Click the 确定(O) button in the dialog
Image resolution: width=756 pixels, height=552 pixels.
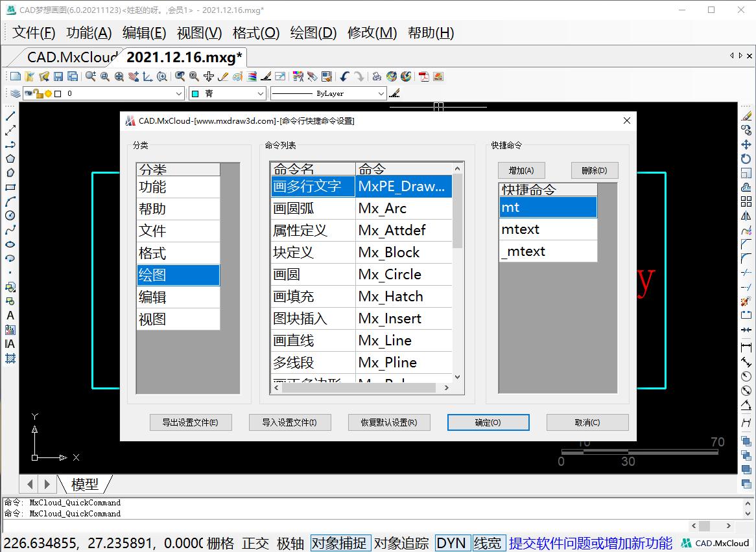tap(488, 422)
